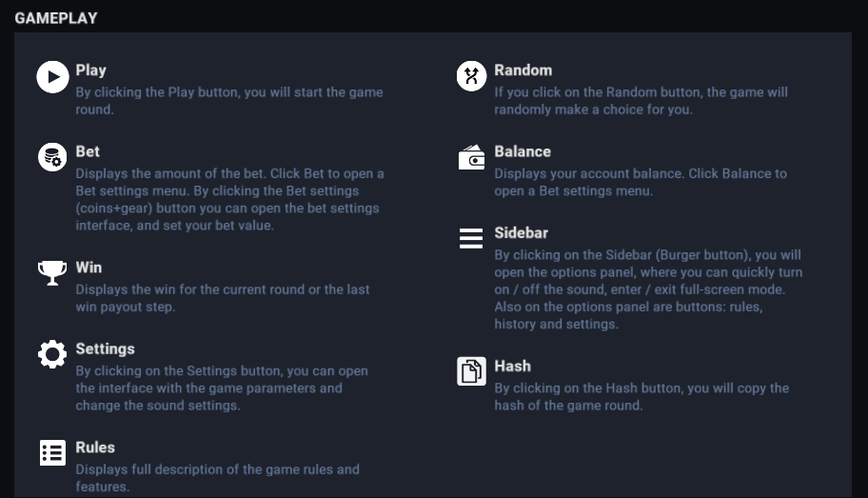Click the Settings heading label
This screenshot has width=868, height=498.
pyautogui.click(x=105, y=349)
